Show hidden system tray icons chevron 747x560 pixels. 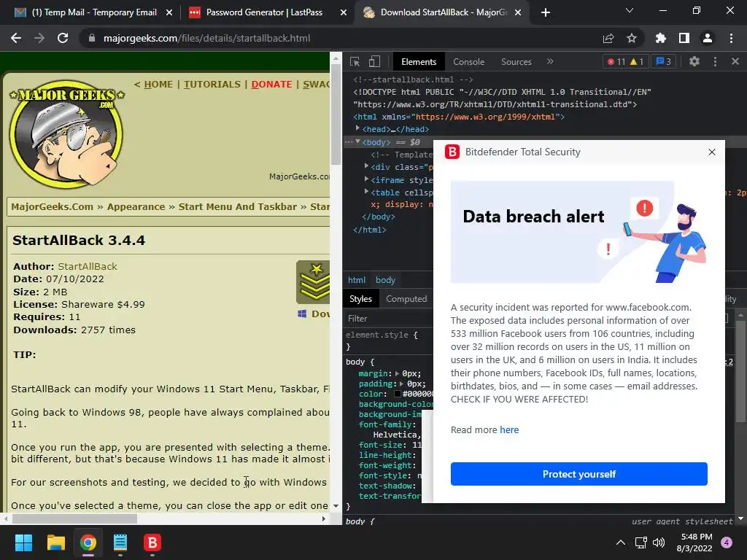[x=621, y=542]
